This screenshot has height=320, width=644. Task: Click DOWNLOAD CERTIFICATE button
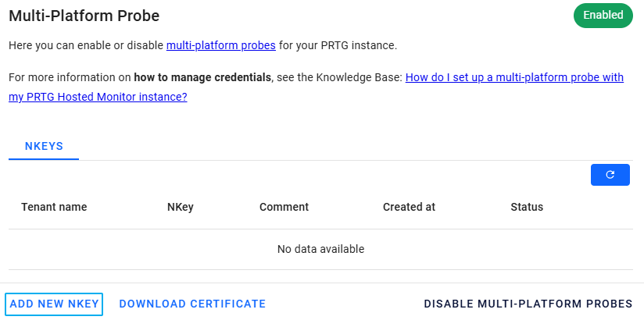(192, 304)
